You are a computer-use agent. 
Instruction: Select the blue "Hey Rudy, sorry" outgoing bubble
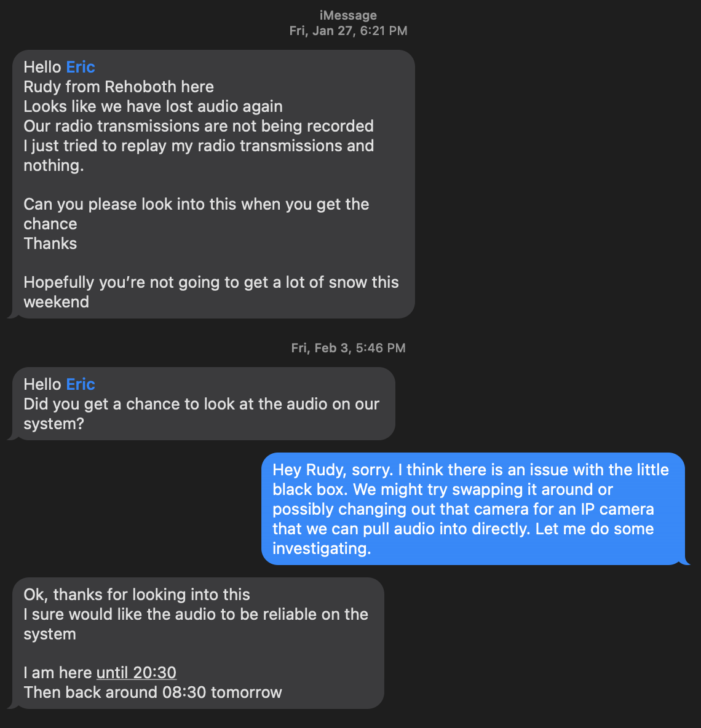click(x=472, y=508)
